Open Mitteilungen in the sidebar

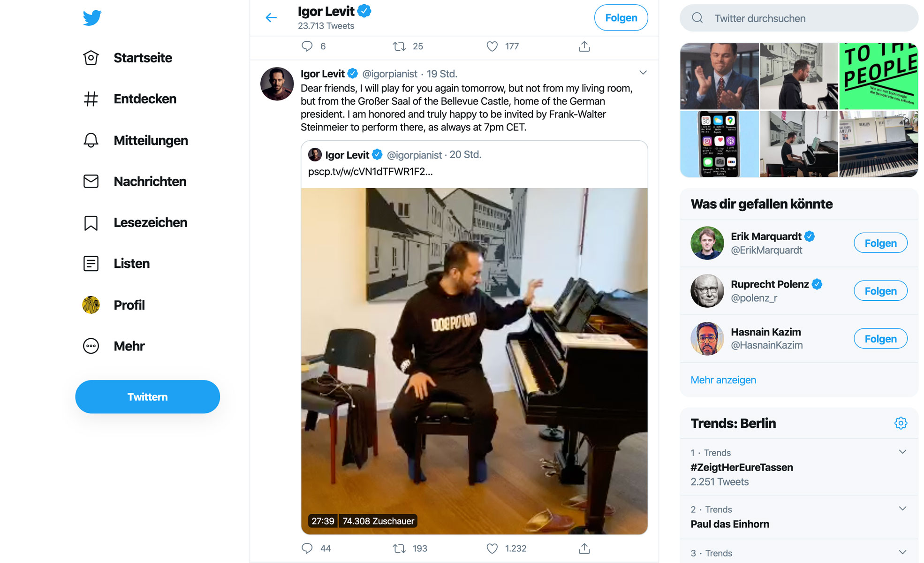tap(150, 140)
